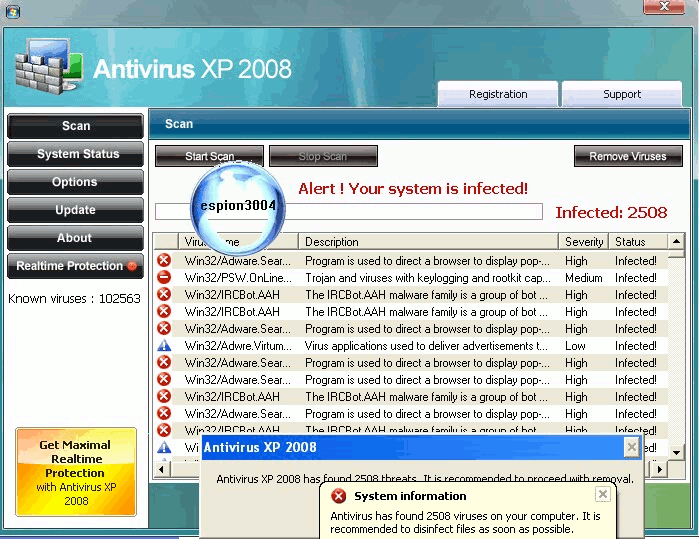Open the Support tab

click(622, 94)
